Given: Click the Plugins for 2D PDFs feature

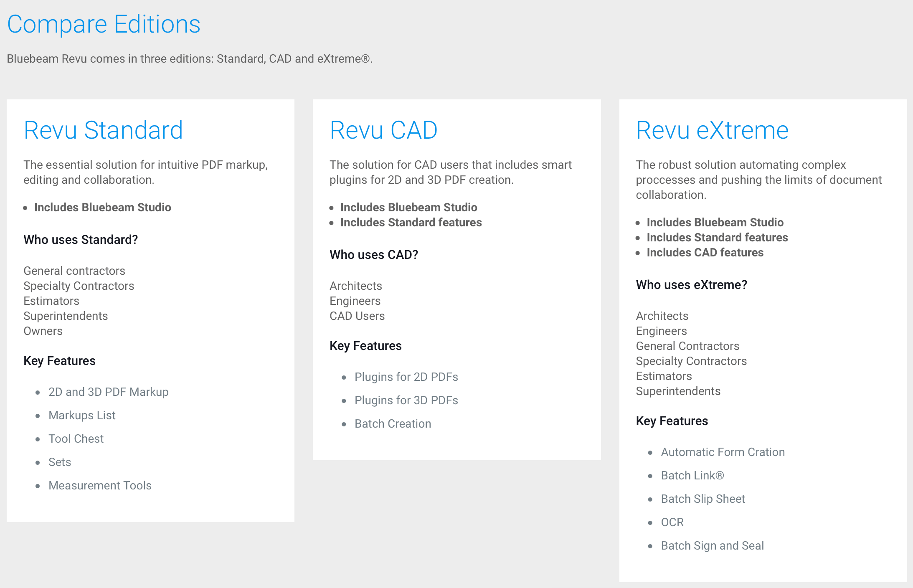Looking at the screenshot, I should 406,377.
